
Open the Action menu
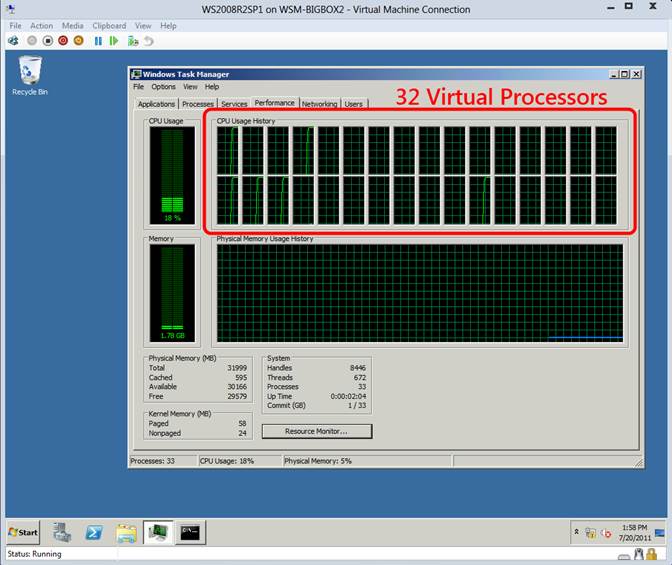coord(42,26)
